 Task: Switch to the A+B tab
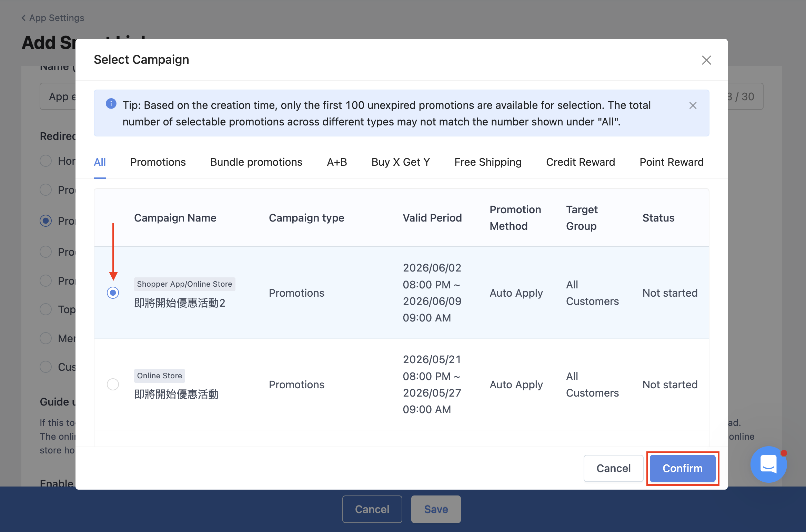[337, 162]
